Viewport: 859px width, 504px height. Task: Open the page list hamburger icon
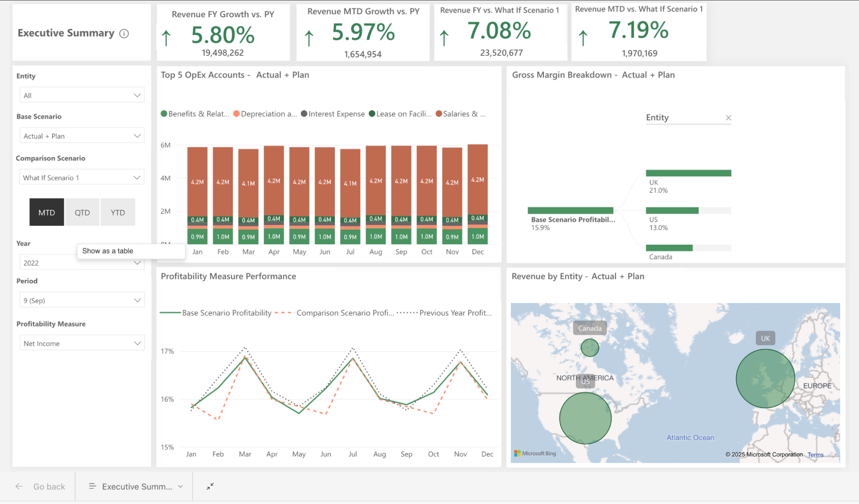(92, 486)
